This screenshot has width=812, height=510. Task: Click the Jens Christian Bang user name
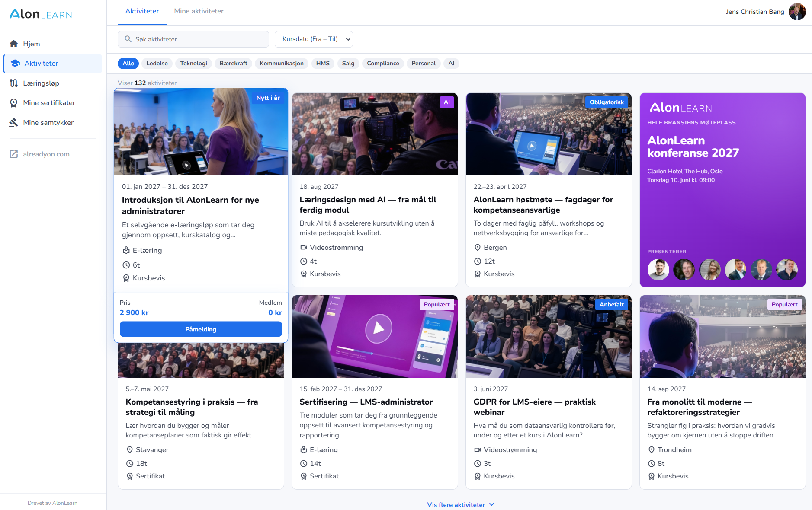pos(755,12)
